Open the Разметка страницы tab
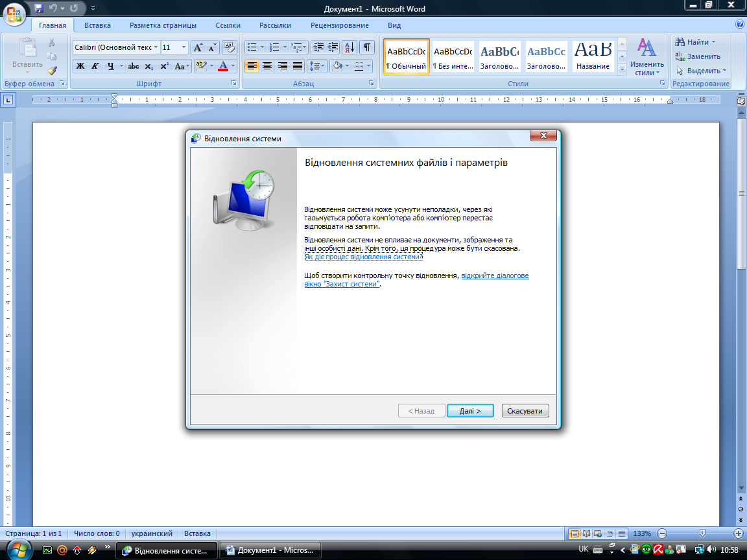The image size is (747, 560). tap(163, 25)
